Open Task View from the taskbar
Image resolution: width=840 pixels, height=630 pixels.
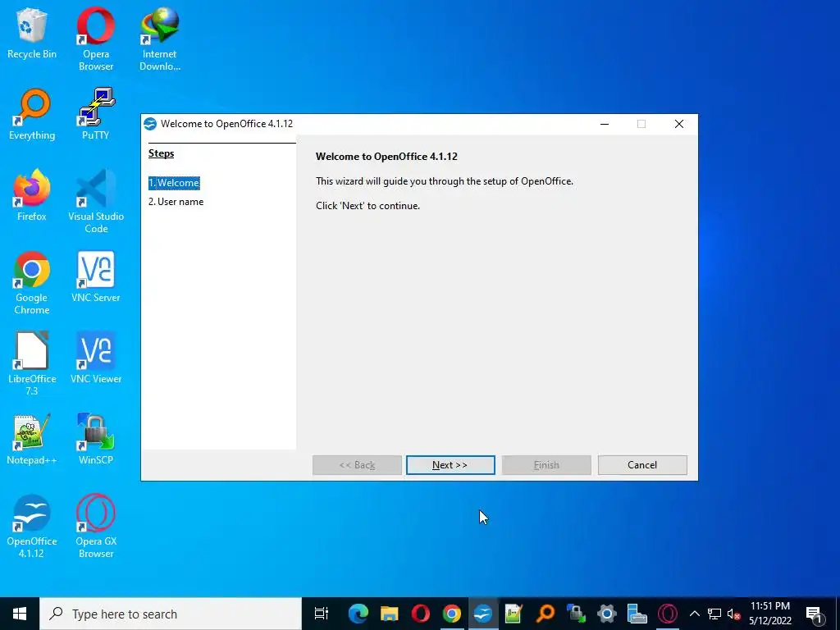(x=322, y=614)
